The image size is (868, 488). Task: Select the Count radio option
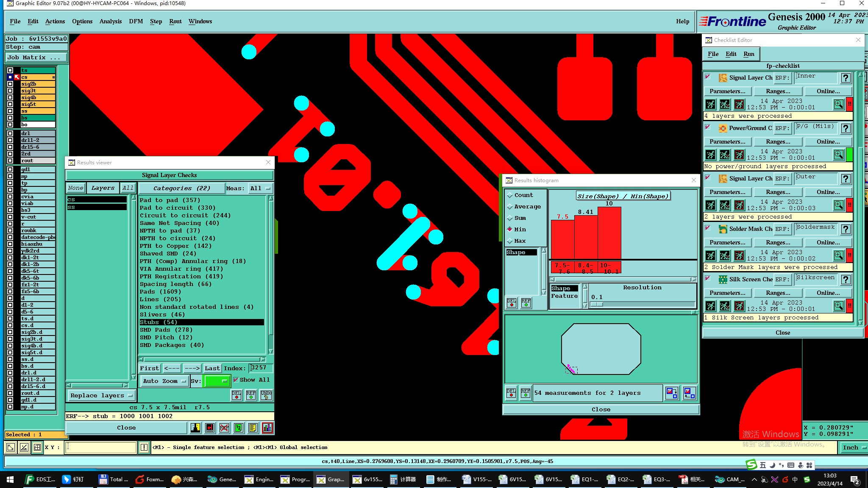pyautogui.click(x=510, y=195)
